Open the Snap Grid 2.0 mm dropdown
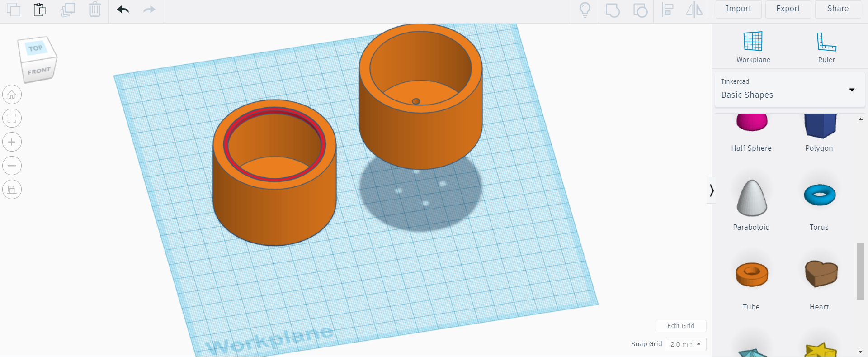 point(686,344)
